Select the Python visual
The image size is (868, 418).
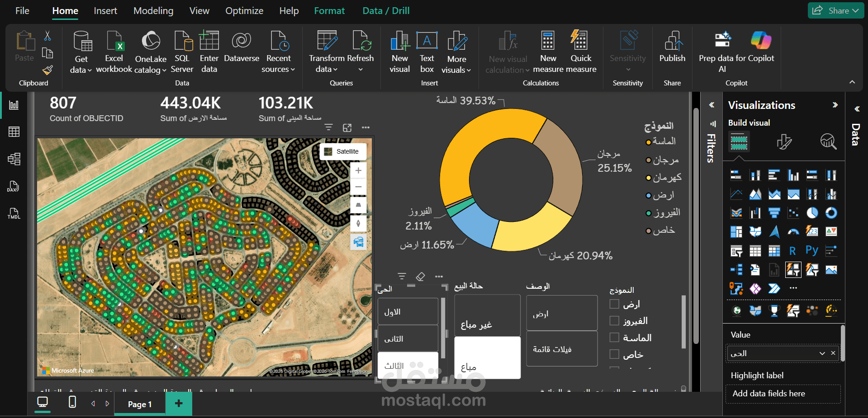812,250
